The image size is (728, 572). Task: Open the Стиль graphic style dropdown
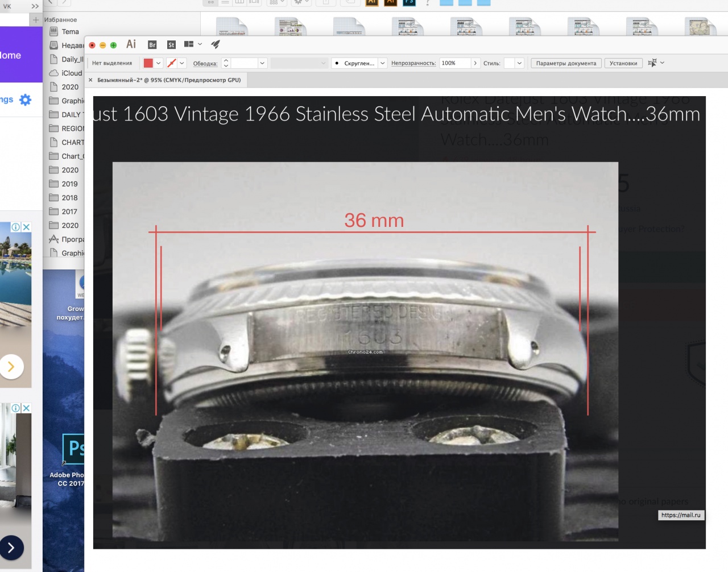[x=519, y=63]
